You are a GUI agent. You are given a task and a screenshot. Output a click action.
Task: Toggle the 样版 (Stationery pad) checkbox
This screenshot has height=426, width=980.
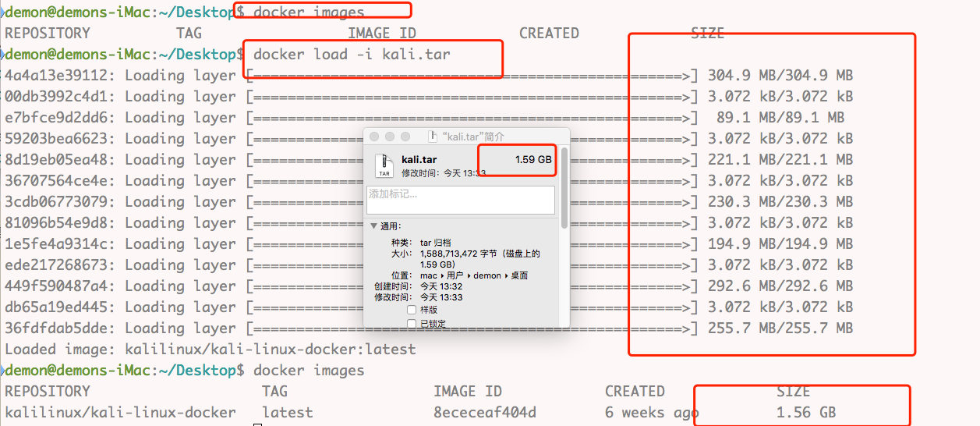pyautogui.click(x=412, y=310)
